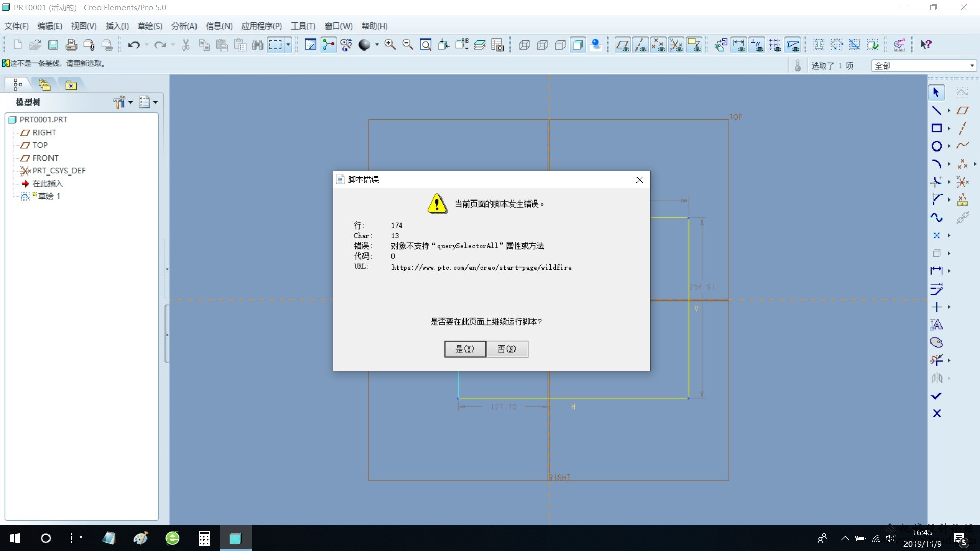Click the Hidden line display icon
The height and width of the screenshot is (551, 980).
click(x=542, y=45)
